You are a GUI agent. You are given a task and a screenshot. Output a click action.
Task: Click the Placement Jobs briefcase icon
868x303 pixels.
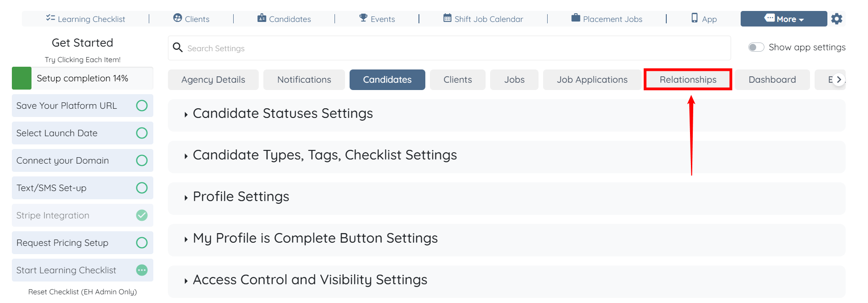coord(576,18)
